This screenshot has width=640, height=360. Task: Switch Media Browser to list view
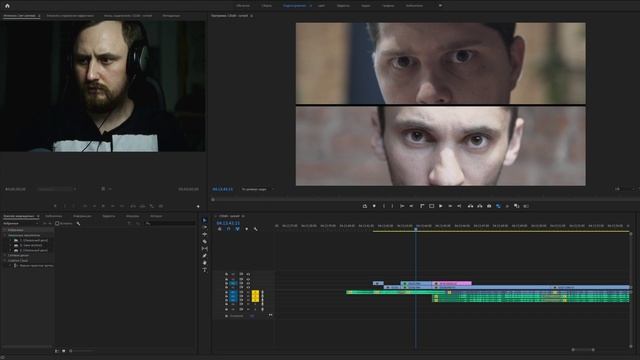coord(57,351)
